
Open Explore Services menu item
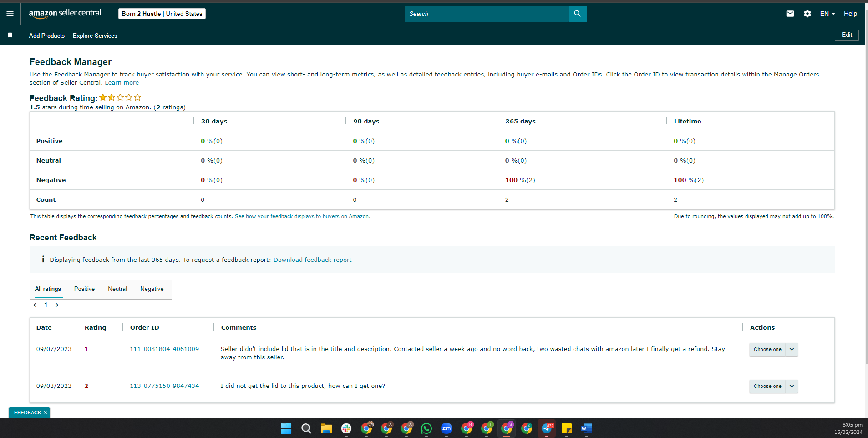pos(95,36)
